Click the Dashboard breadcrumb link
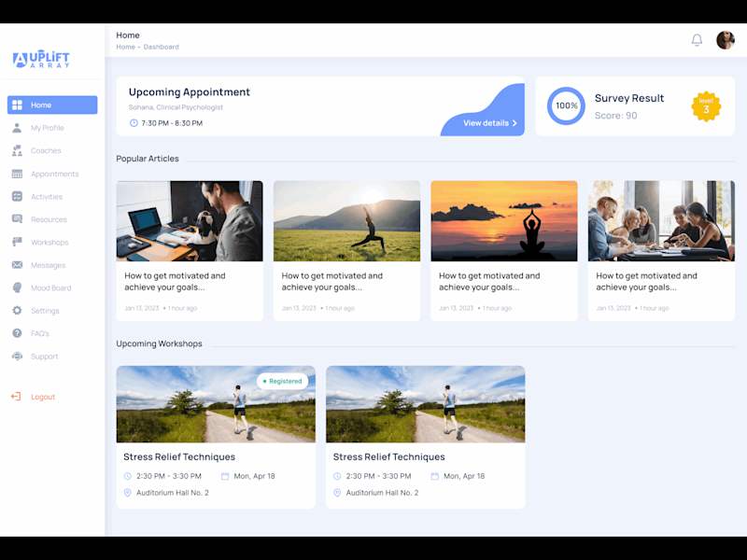Screen dimensions: 747x560 (x=161, y=47)
